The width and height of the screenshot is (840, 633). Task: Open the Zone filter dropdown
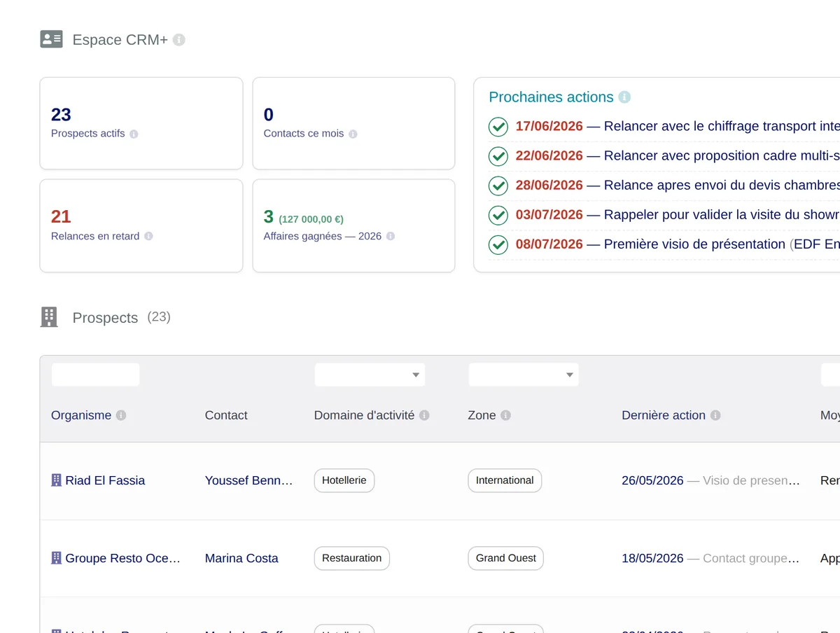tap(524, 375)
